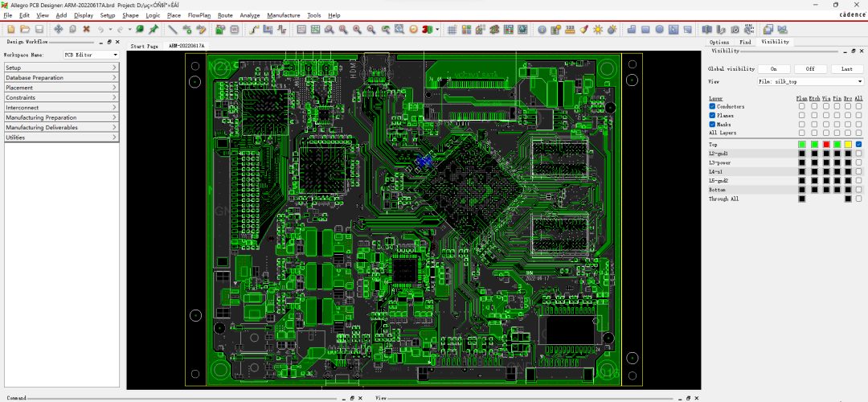This screenshot has height=402, width=868.
Task: Toggle the grid display icon
Action: (x=452, y=30)
